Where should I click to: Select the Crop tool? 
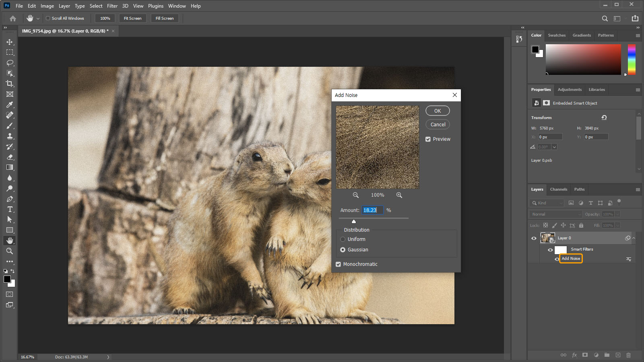click(x=10, y=84)
